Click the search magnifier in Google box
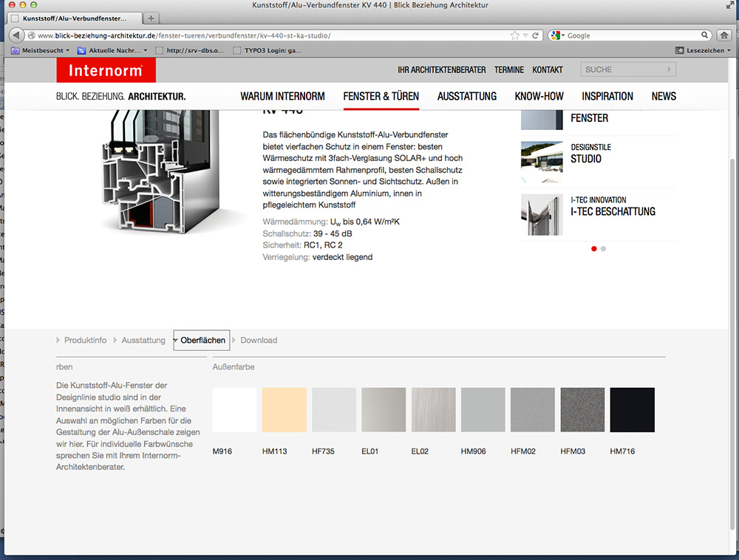The height and width of the screenshot is (560, 739). [704, 35]
